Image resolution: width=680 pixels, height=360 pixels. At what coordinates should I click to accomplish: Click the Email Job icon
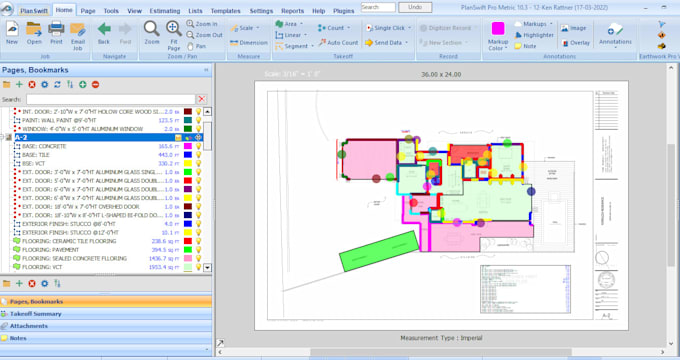78,36
